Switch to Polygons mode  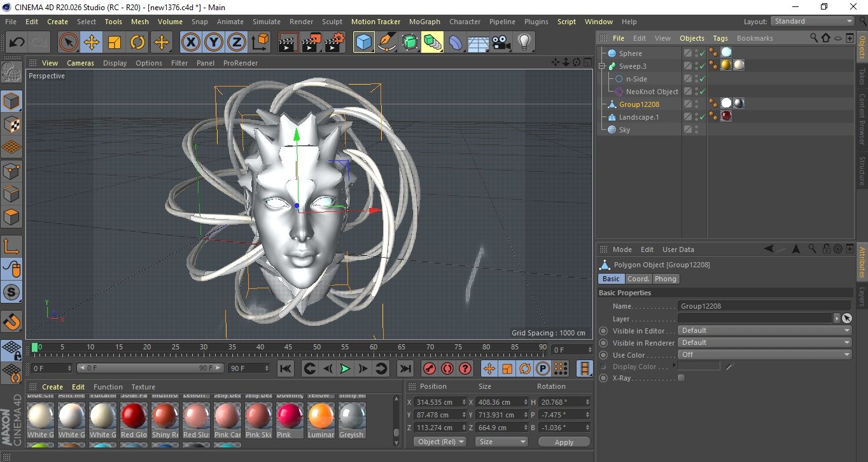point(11,217)
